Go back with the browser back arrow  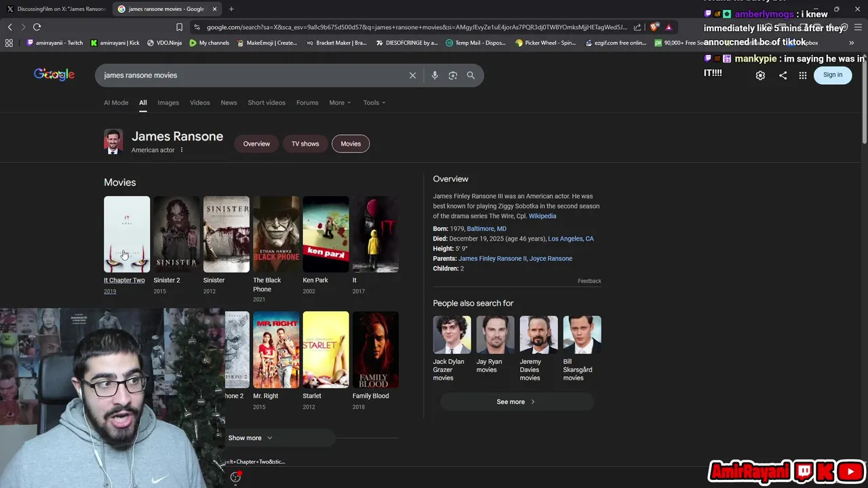(9, 27)
